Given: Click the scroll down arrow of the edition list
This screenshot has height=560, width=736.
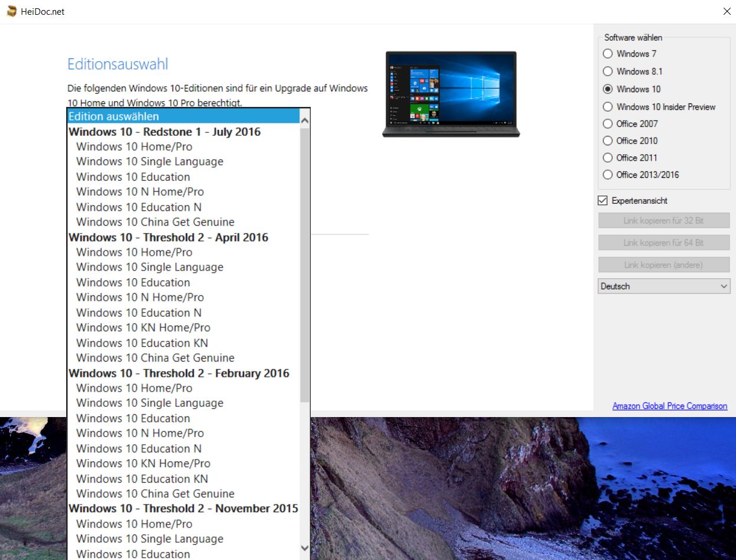Looking at the screenshot, I should click(305, 548).
